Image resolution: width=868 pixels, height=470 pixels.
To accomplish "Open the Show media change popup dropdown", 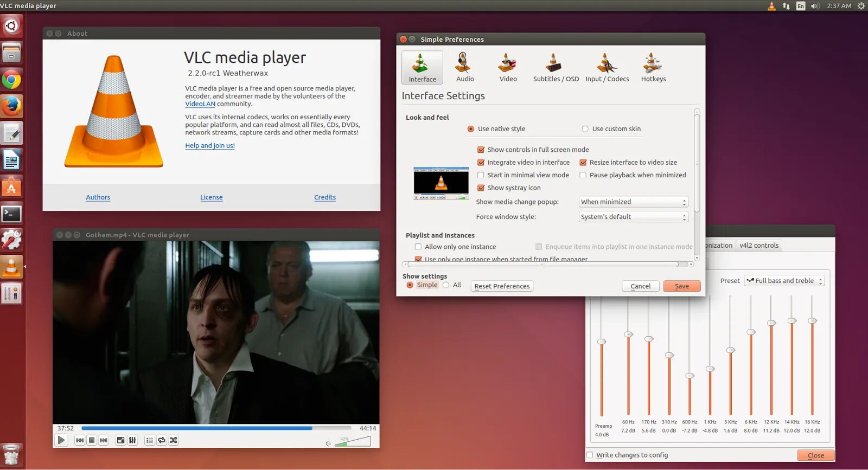I will (634, 202).
